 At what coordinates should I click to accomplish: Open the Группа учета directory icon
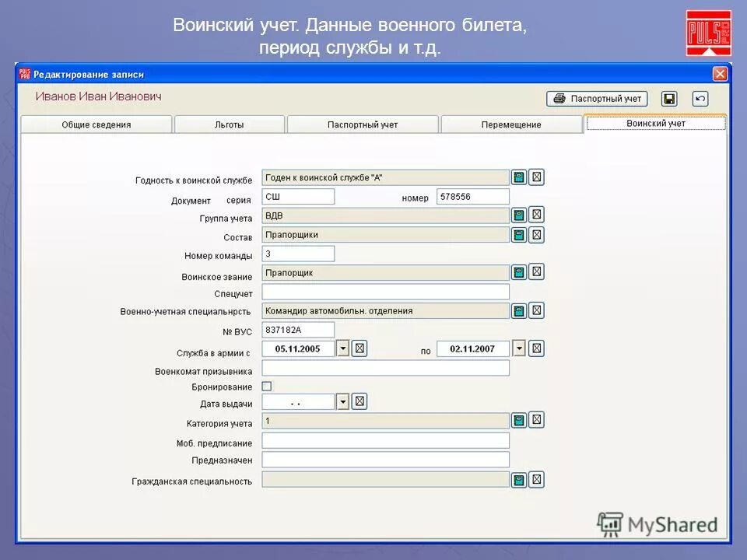[x=519, y=215]
